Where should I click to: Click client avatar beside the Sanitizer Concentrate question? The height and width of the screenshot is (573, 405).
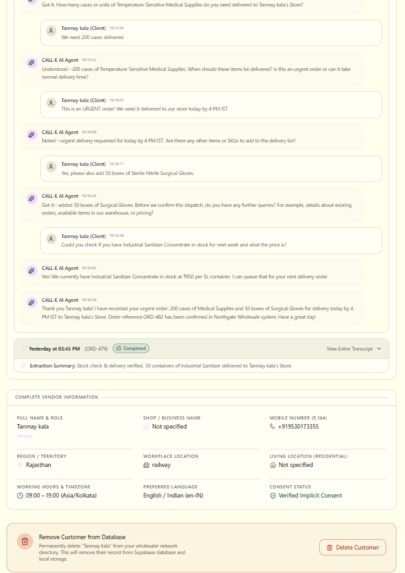click(x=51, y=239)
